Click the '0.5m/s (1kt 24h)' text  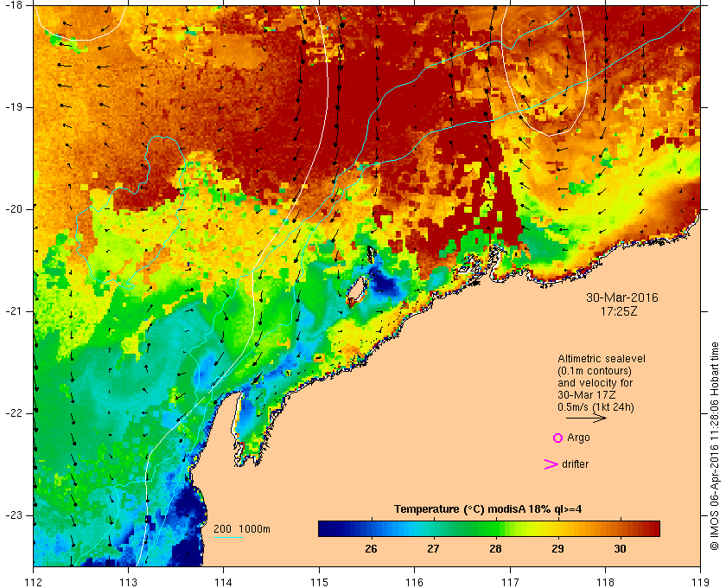tap(595, 407)
